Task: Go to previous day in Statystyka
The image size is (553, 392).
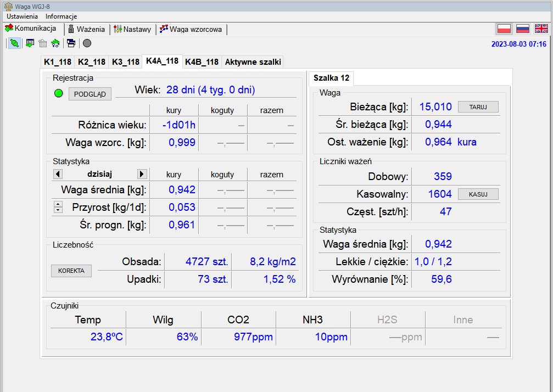Action: point(58,174)
